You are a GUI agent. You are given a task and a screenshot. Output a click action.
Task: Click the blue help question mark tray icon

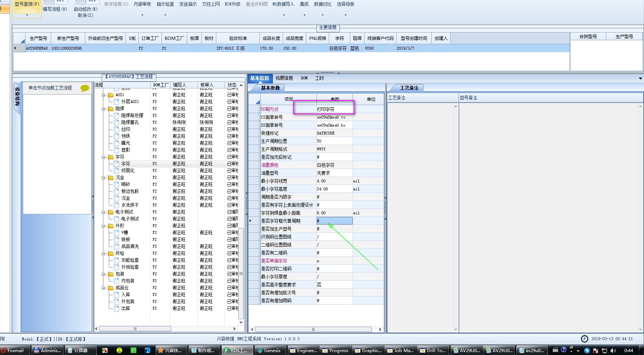(563, 350)
